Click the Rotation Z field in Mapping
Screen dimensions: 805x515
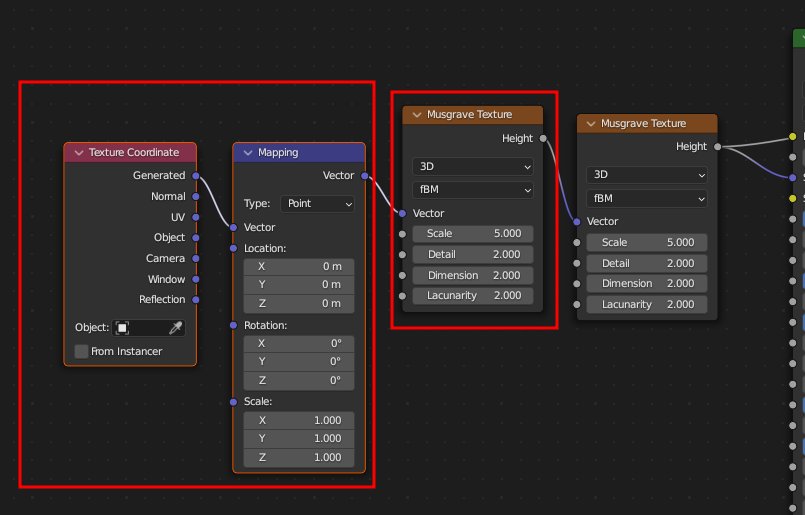299,380
